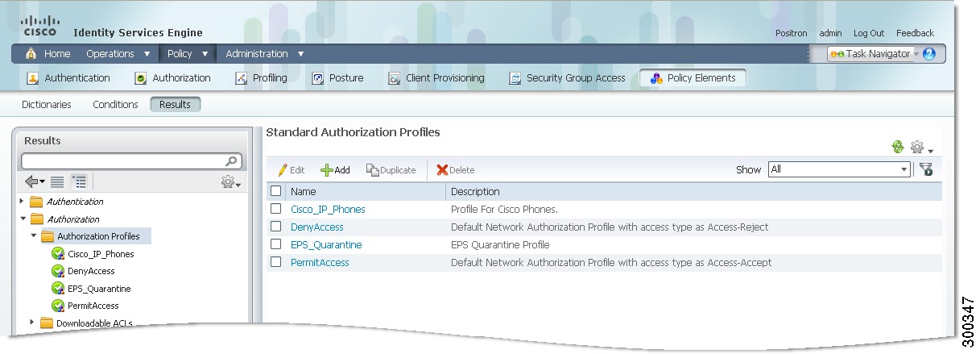
Task: Click the Feedback link
Action: (x=915, y=33)
